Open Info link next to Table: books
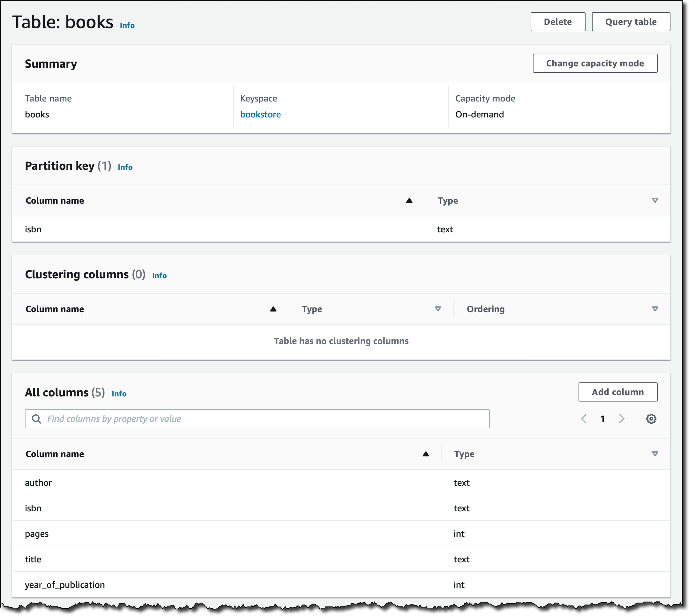 coord(127,26)
